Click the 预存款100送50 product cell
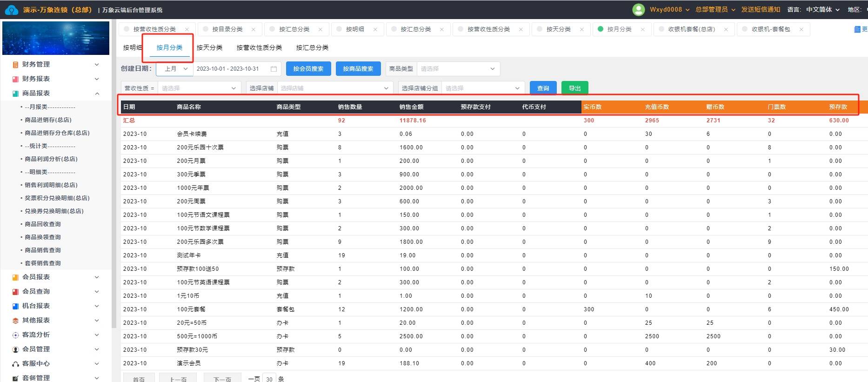 point(198,269)
